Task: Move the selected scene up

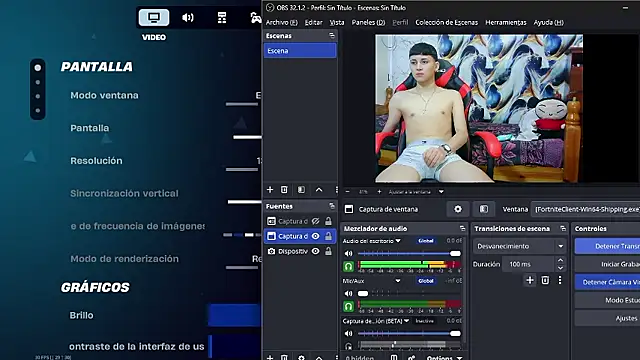Action: [x=319, y=190]
